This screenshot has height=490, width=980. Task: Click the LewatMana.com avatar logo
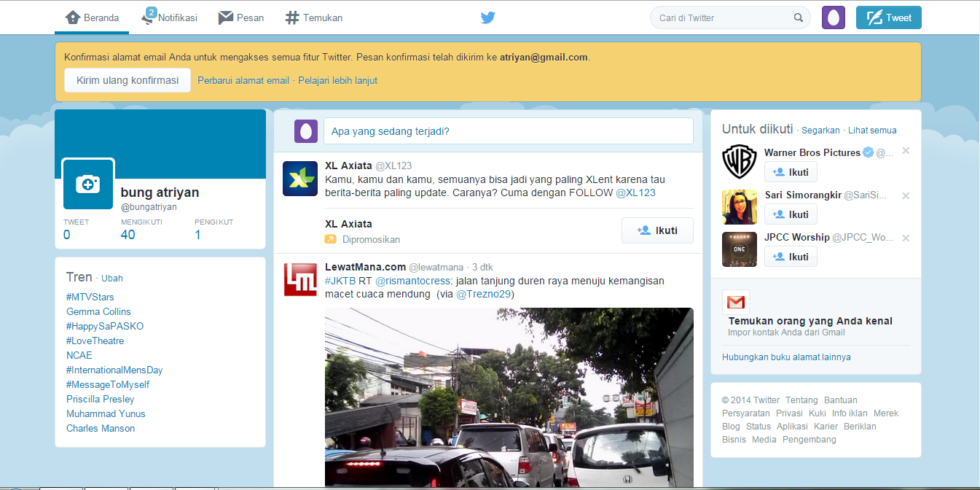click(x=300, y=279)
